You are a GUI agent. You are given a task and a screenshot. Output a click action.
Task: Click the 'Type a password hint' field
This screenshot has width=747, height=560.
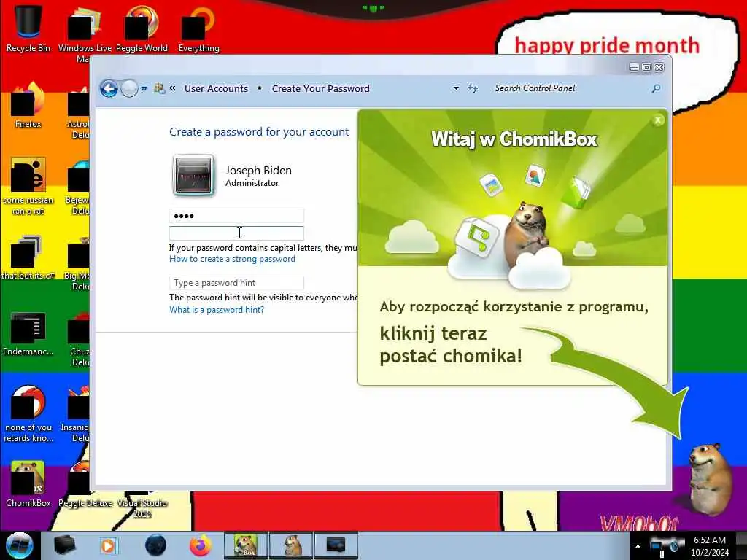click(x=236, y=283)
